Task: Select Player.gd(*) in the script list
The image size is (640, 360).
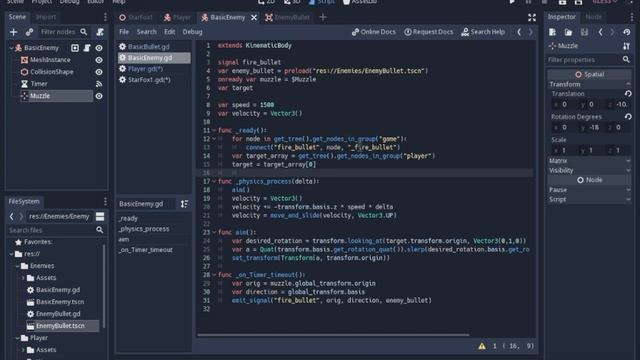Action: 154,69
